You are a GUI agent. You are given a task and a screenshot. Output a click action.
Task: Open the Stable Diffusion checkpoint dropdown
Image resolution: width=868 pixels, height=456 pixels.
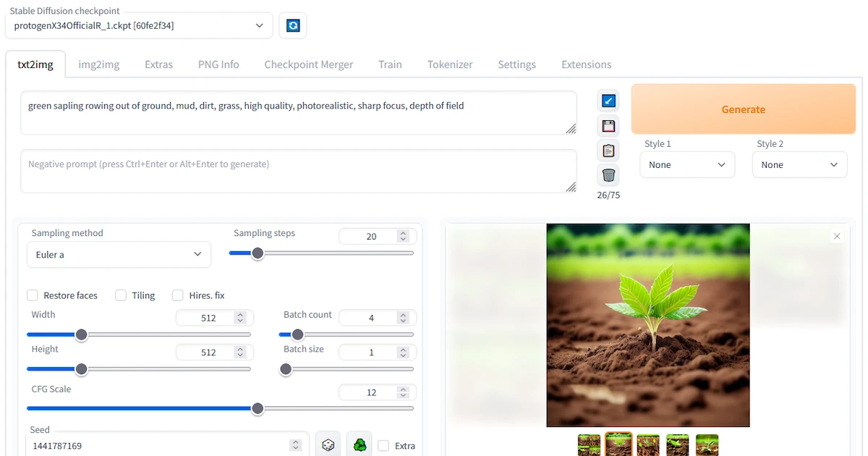(x=139, y=25)
